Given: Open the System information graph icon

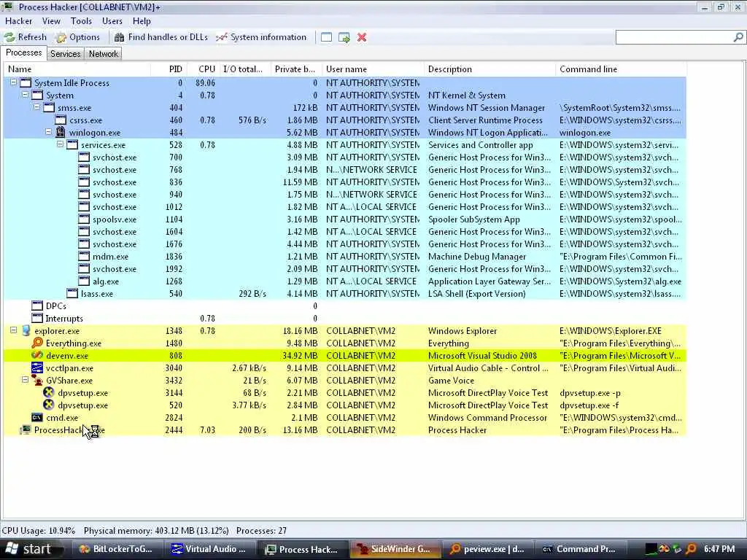Looking at the screenshot, I should pyautogui.click(x=222, y=37).
